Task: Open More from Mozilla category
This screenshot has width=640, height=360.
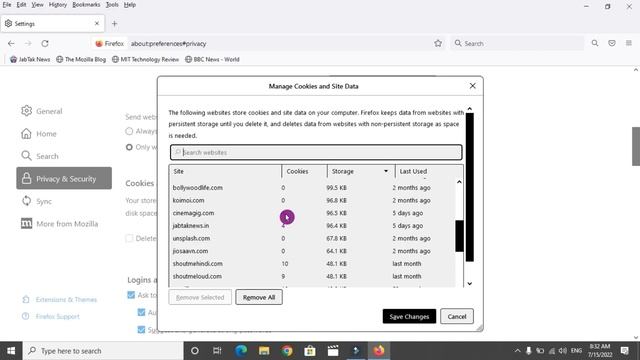Action: click(60, 224)
